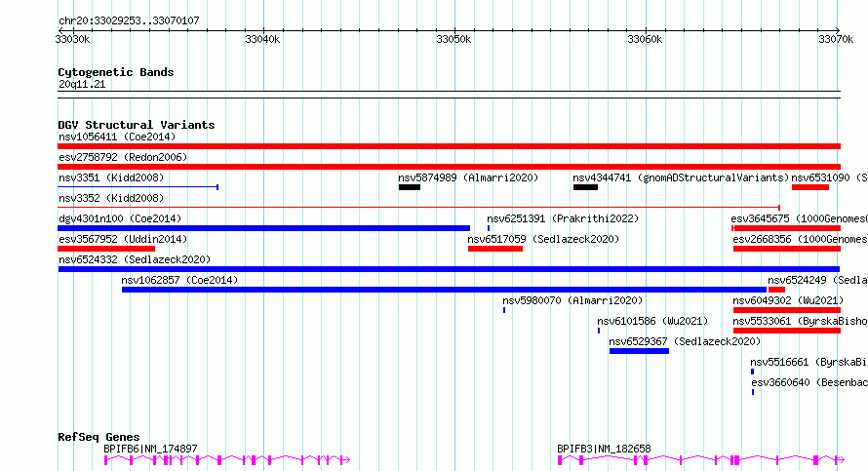This screenshot has width=868, height=471.
Task: Open the BPIFB6|NM_174897 gene label
Action: pyautogui.click(x=150, y=449)
